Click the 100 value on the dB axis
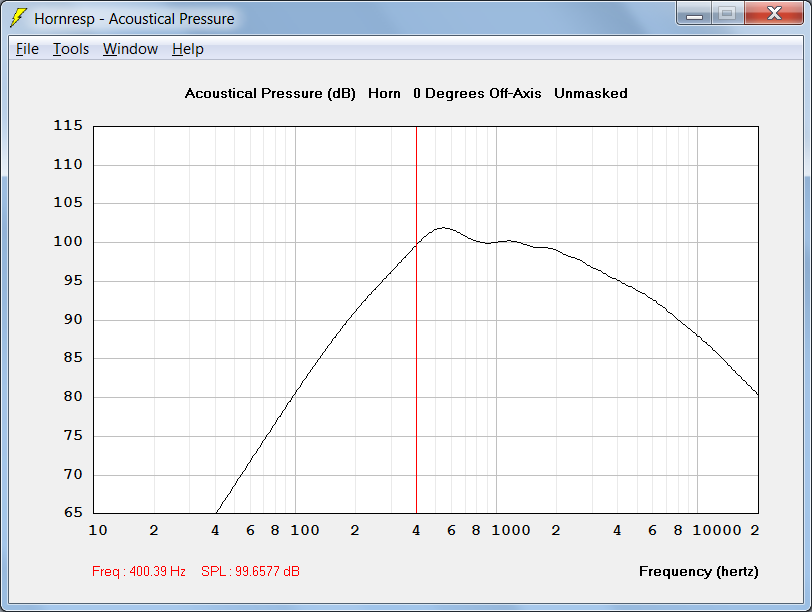The image size is (812, 612). [68, 241]
